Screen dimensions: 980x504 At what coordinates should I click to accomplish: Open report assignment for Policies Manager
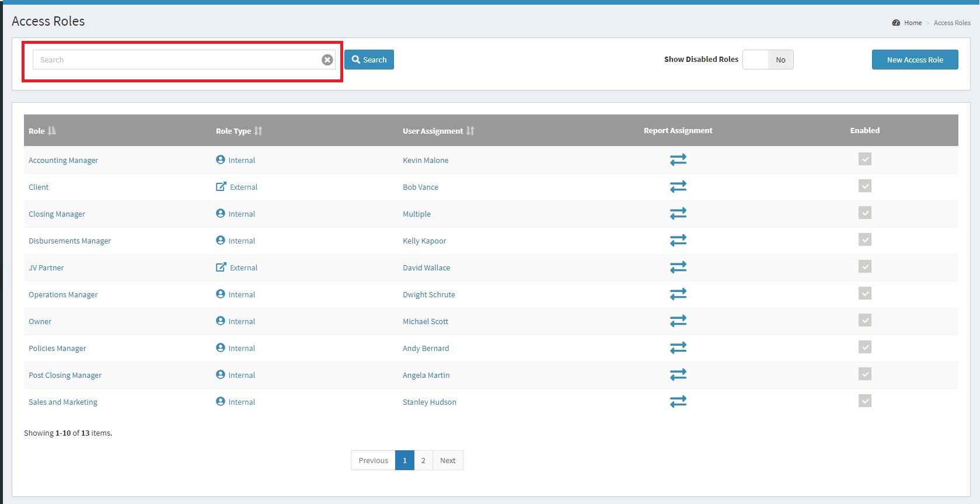678,348
